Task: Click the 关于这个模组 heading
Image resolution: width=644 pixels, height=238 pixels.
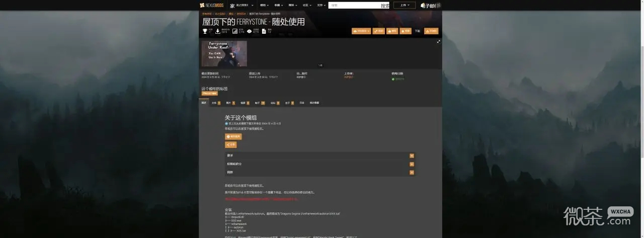Action: pos(241,117)
